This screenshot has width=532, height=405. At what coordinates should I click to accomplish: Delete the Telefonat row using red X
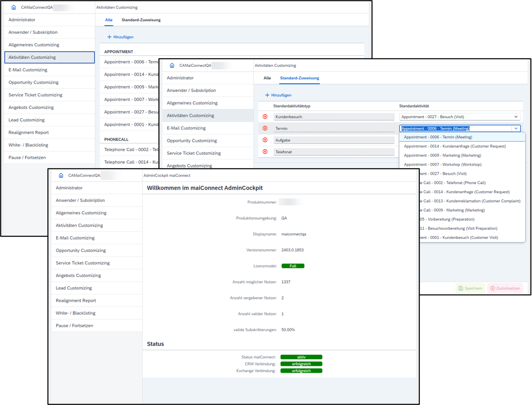pyautogui.click(x=265, y=152)
